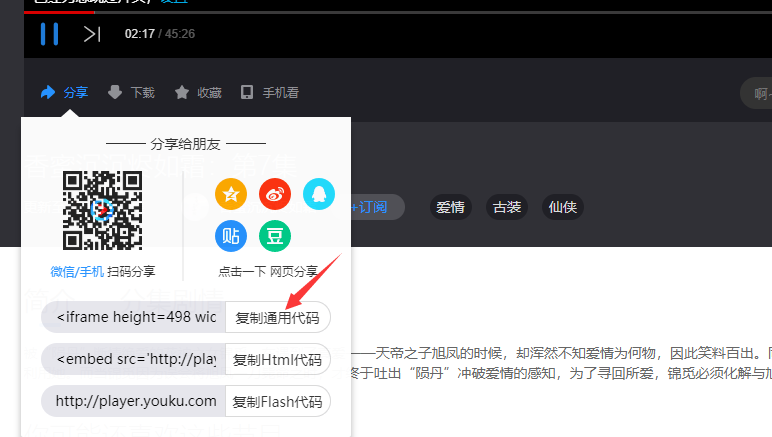Share to Weibo with red icon
This screenshot has height=437, width=772.
(x=275, y=194)
